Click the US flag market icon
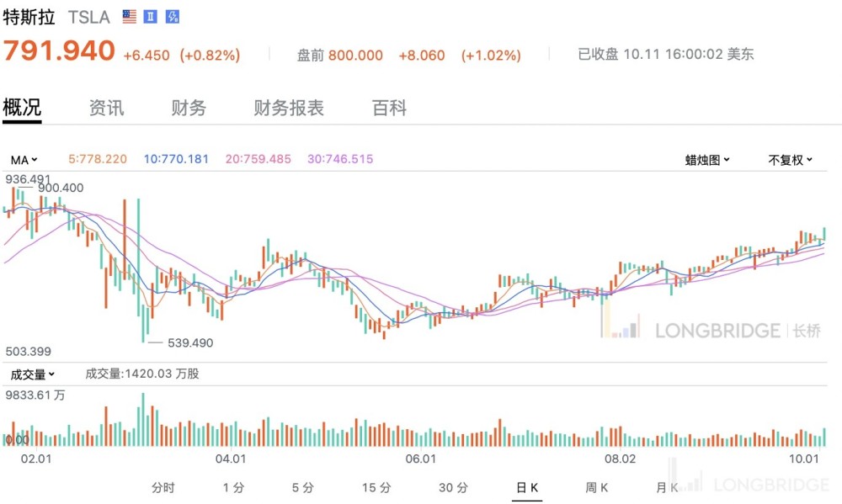The image size is (842, 504). [x=129, y=17]
